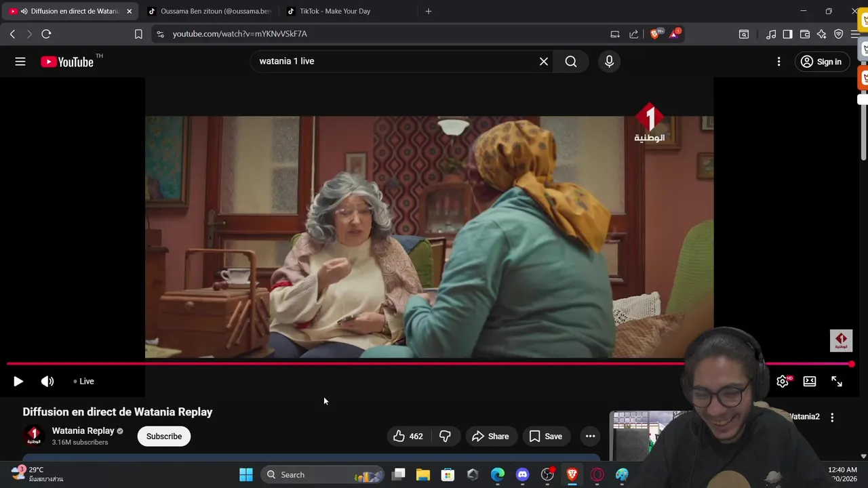This screenshot has width=868, height=488.
Task: Open OBS Studio from the taskbar
Action: pos(547,474)
